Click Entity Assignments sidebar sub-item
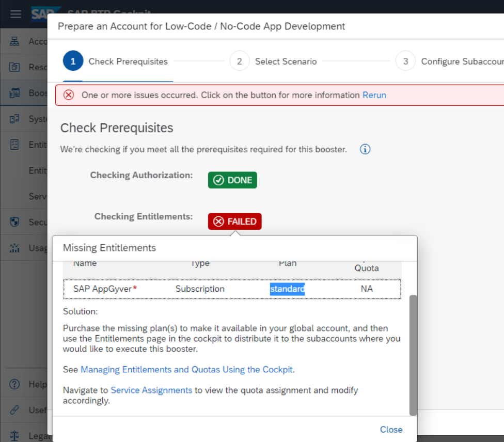The width and height of the screenshot is (504, 442). [38, 170]
